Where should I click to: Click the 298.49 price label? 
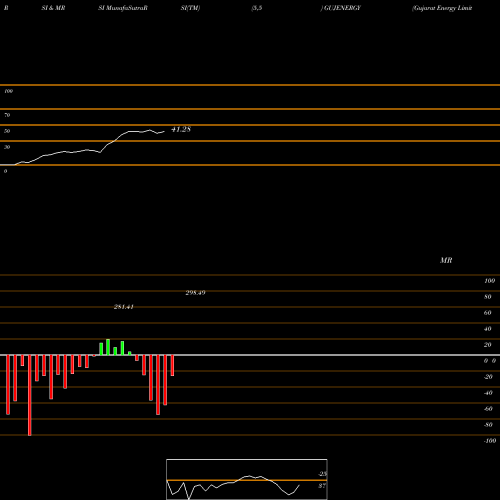coord(195,293)
